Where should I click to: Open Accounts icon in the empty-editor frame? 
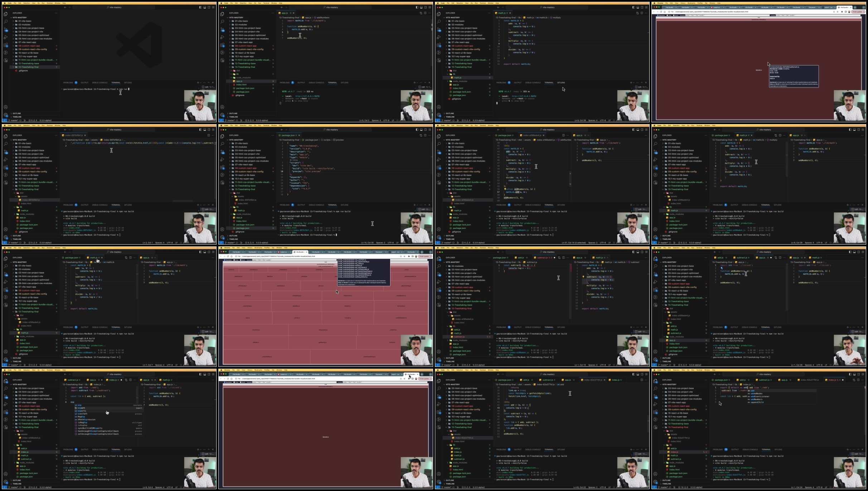[6, 107]
